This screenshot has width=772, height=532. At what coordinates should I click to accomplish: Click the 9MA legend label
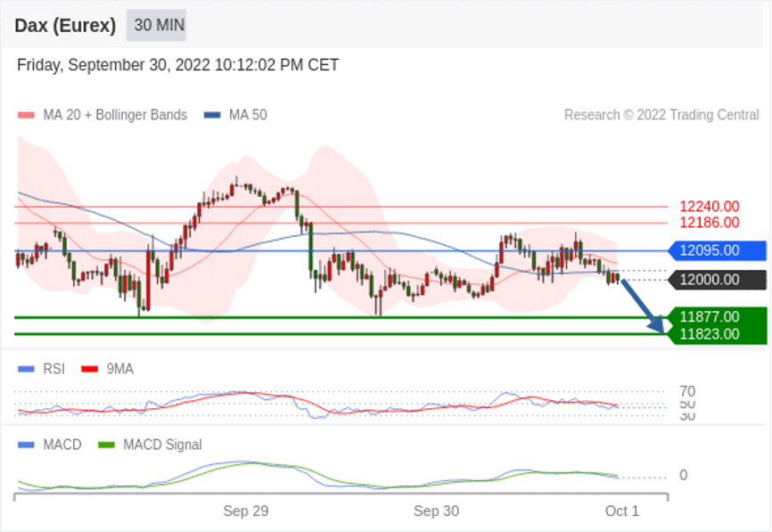click(119, 369)
